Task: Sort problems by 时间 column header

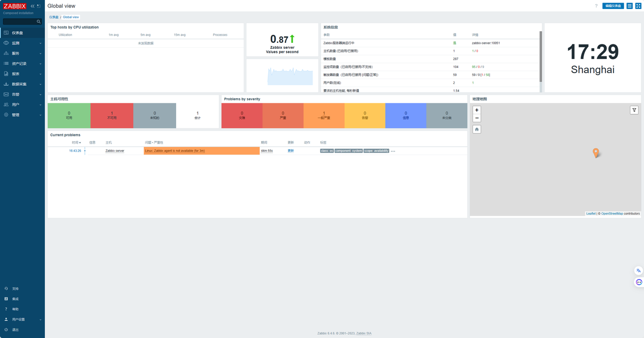Action: click(x=76, y=143)
